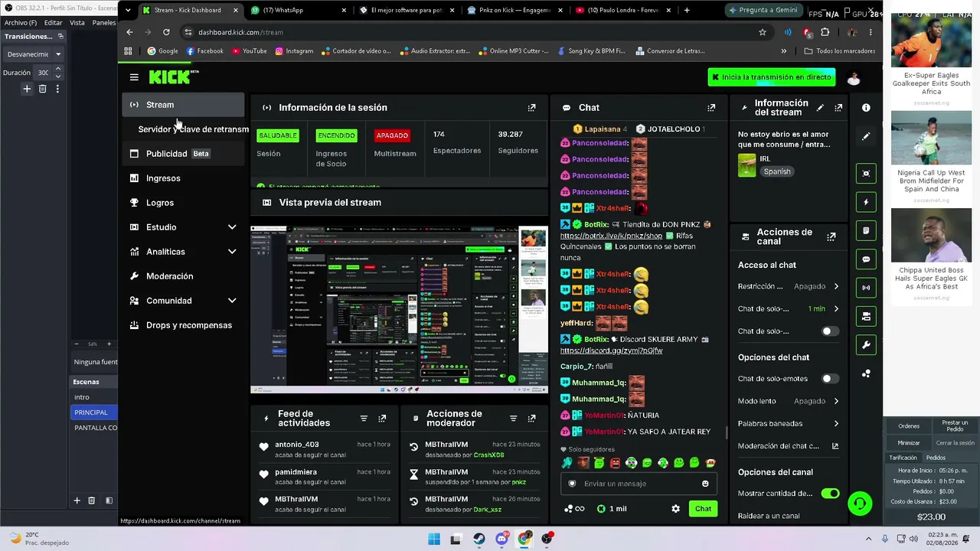The image size is (980, 551).
Task: Open the profile avatar menu
Action: [x=854, y=77]
